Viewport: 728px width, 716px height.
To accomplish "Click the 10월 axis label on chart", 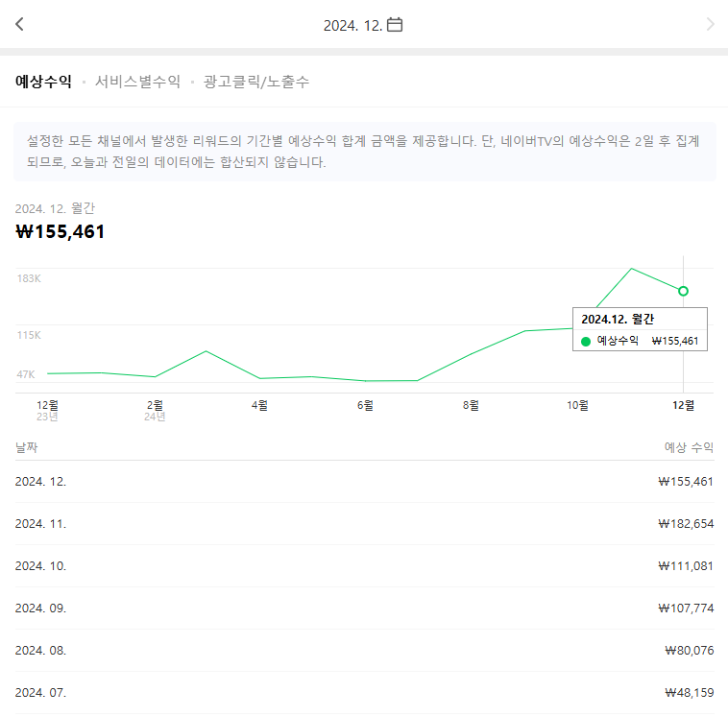I will [x=577, y=406].
